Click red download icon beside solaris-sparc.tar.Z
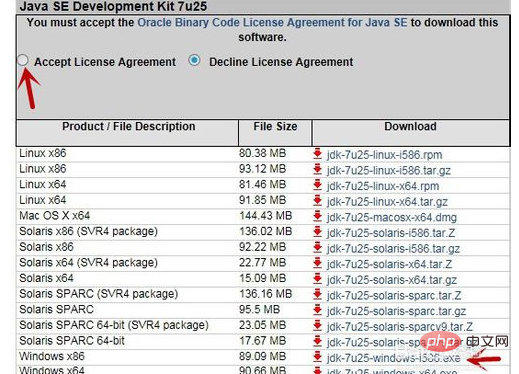The height and width of the screenshot is (374, 519). (x=317, y=294)
